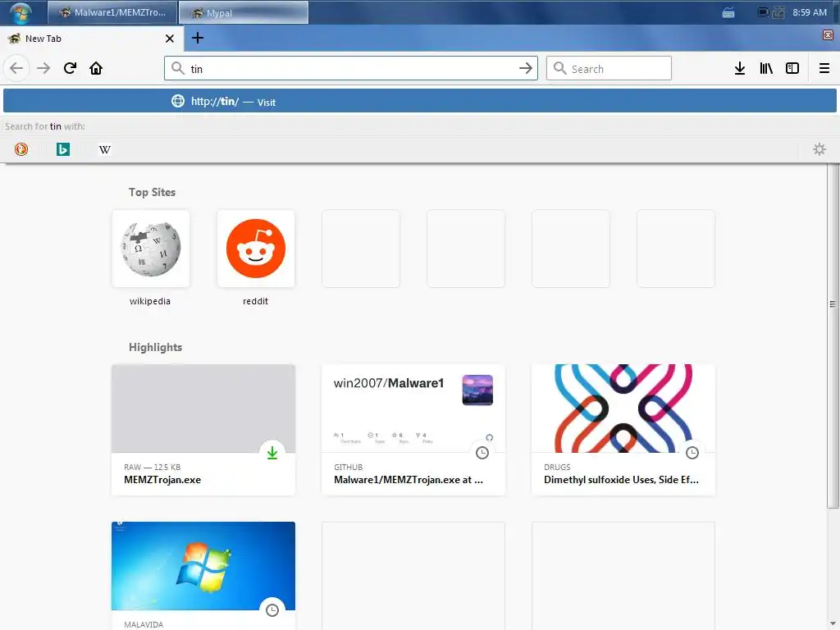Viewport: 840px width, 630px height.
Task: Open the wikipedia top site tile
Action: coord(151,249)
